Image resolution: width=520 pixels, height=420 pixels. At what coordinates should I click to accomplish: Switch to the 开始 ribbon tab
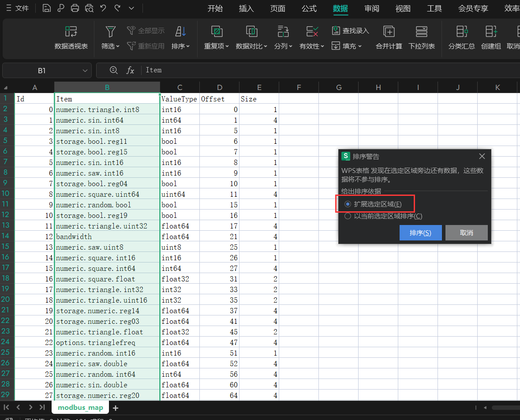point(215,8)
